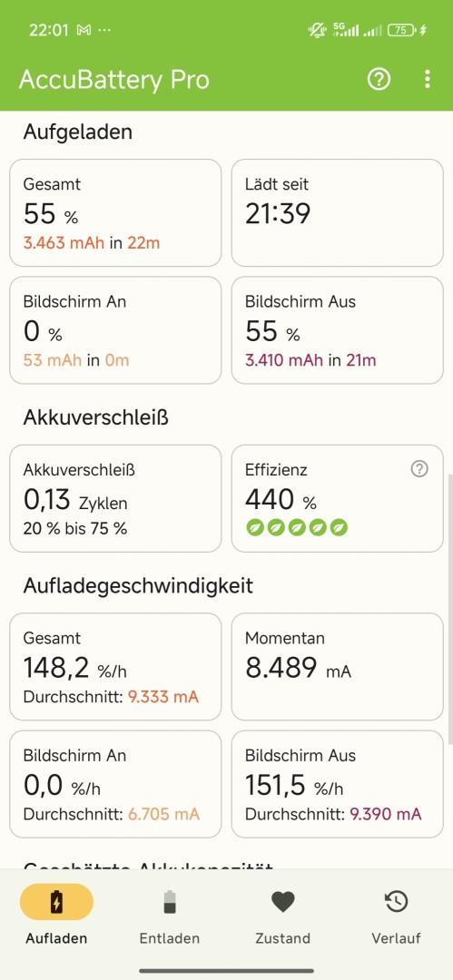Image resolution: width=453 pixels, height=980 pixels.
Task: Switch to the Entladen tab
Action: (x=170, y=916)
